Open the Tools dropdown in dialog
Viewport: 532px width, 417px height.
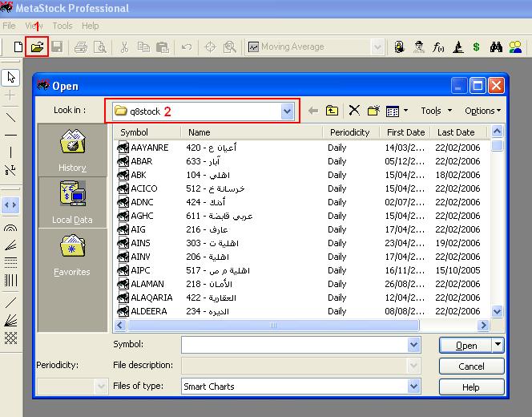coord(437,111)
